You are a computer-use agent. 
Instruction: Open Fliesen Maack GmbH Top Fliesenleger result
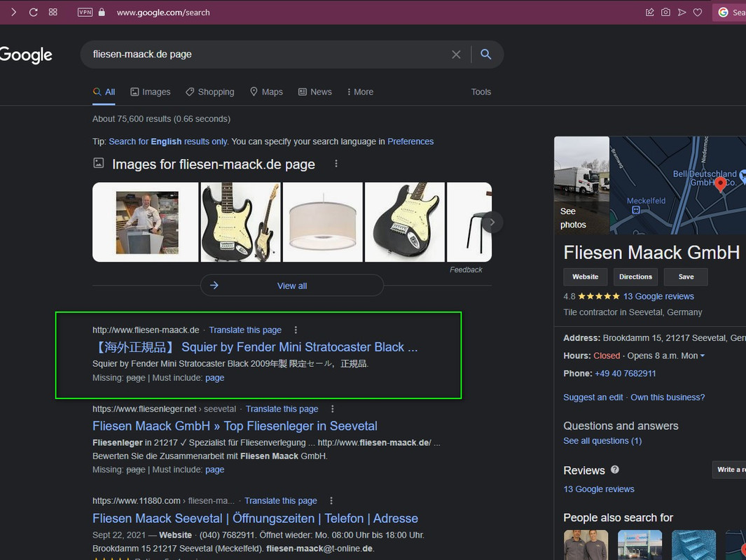click(235, 426)
